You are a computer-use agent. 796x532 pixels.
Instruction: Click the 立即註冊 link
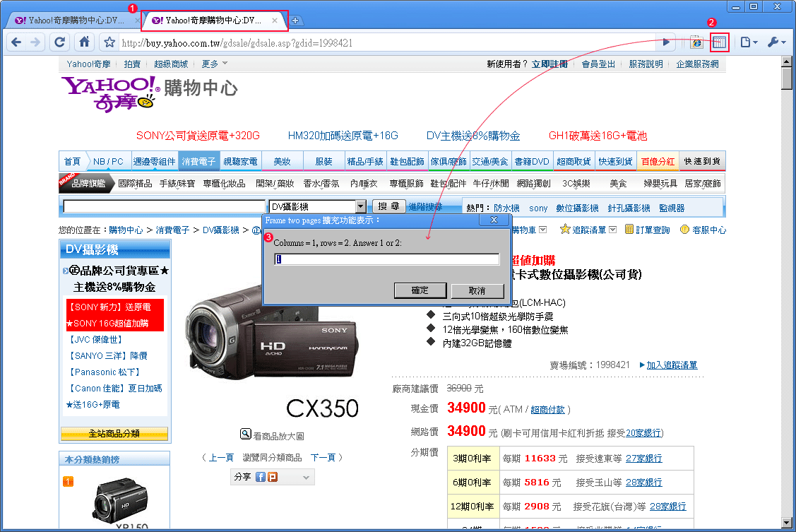[550, 64]
